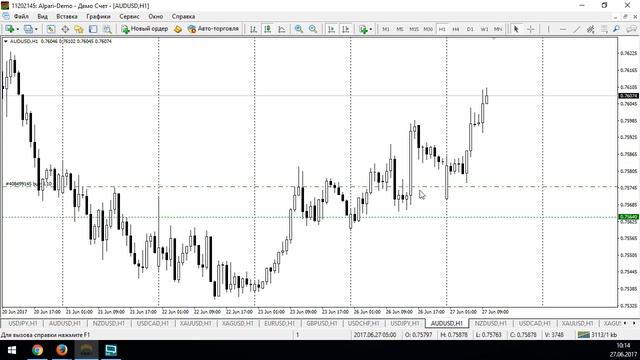The height and width of the screenshot is (360, 640).
Task: Select the M15 timeframe
Action: click(414, 29)
